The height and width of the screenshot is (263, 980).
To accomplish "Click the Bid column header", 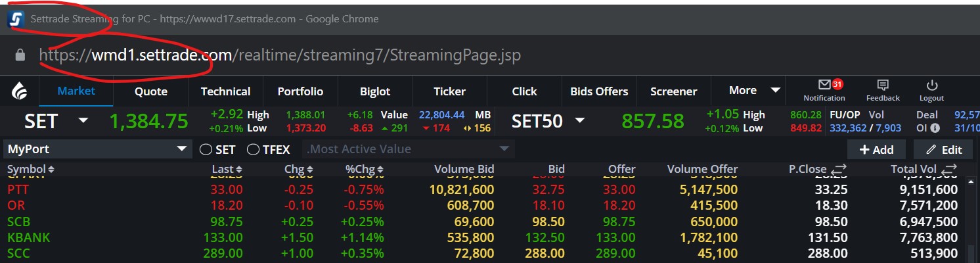I will 556,170.
